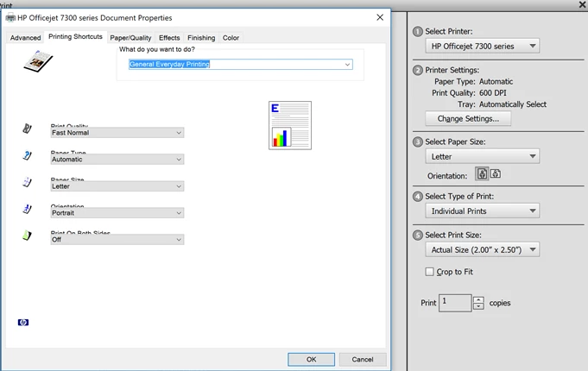Image resolution: width=588 pixels, height=371 pixels.
Task: Click the copies number input field
Action: (455, 303)
